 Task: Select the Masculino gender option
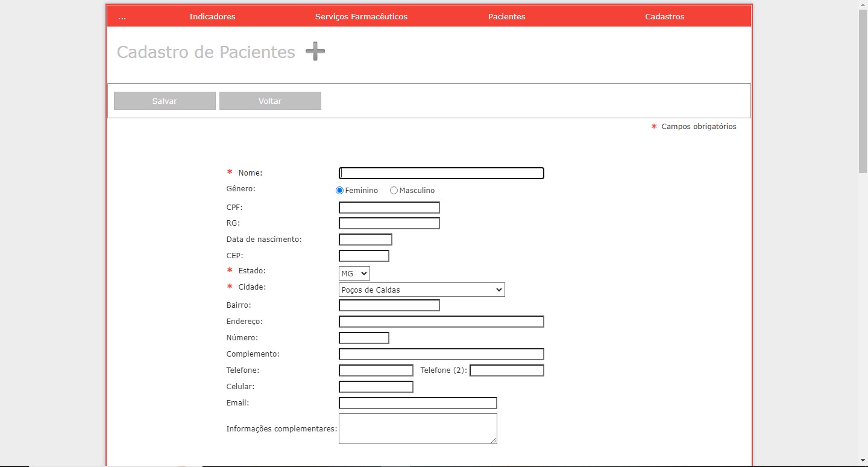point(394,191)
